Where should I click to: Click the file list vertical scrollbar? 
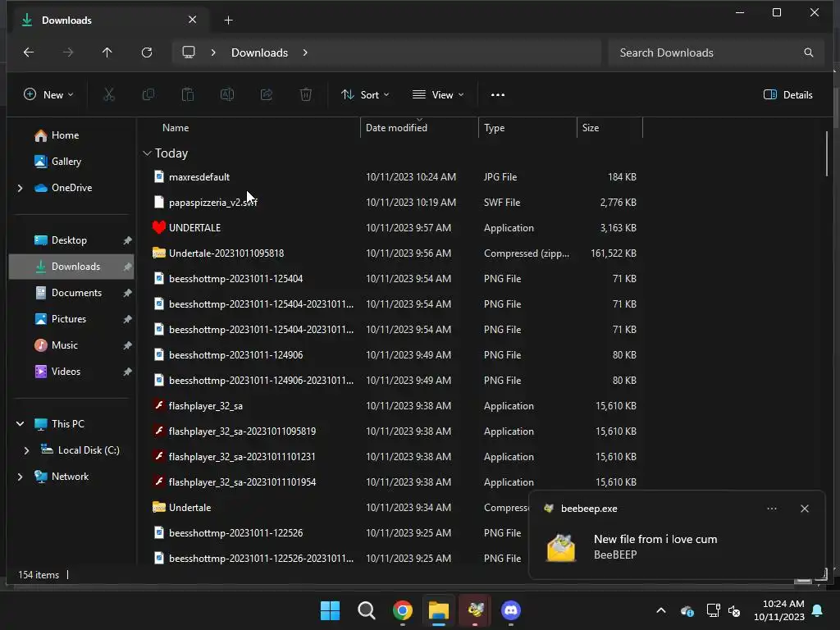[827, 153]
